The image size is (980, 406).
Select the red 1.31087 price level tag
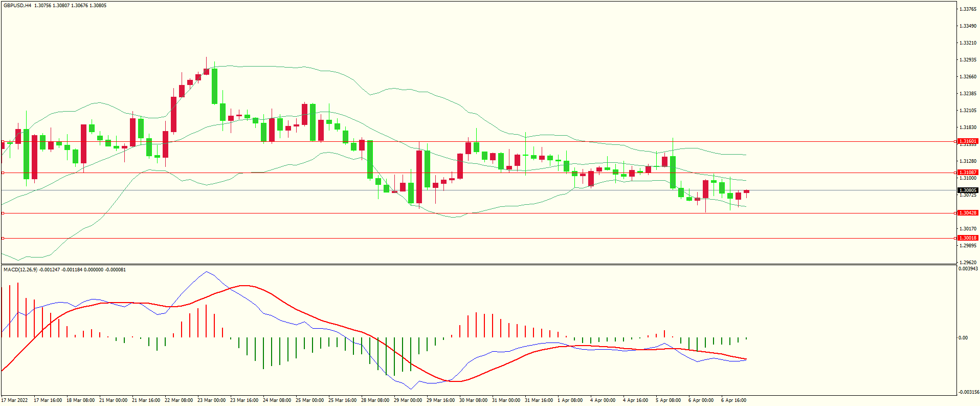[x=968, y=173]
